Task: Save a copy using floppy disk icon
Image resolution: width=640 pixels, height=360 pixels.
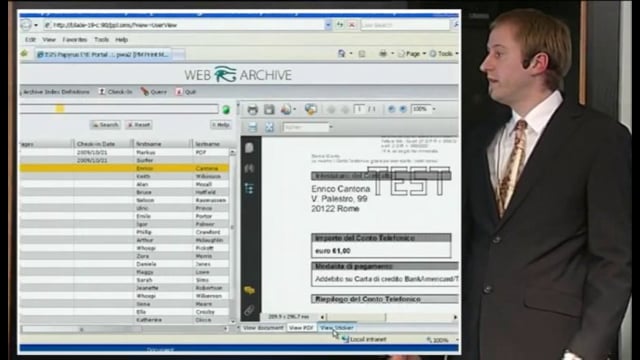Action: (x=269, y=109)
